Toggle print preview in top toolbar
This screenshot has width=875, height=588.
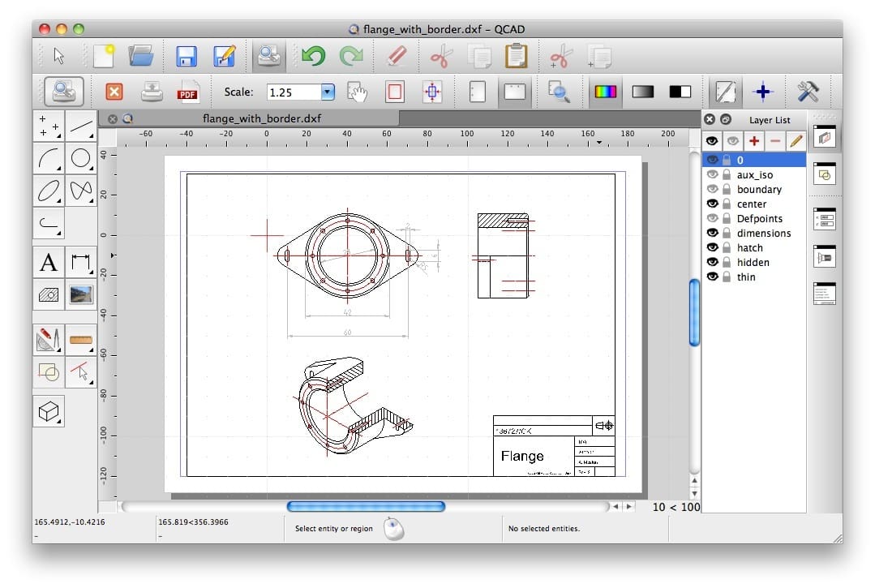click(269, 56)
